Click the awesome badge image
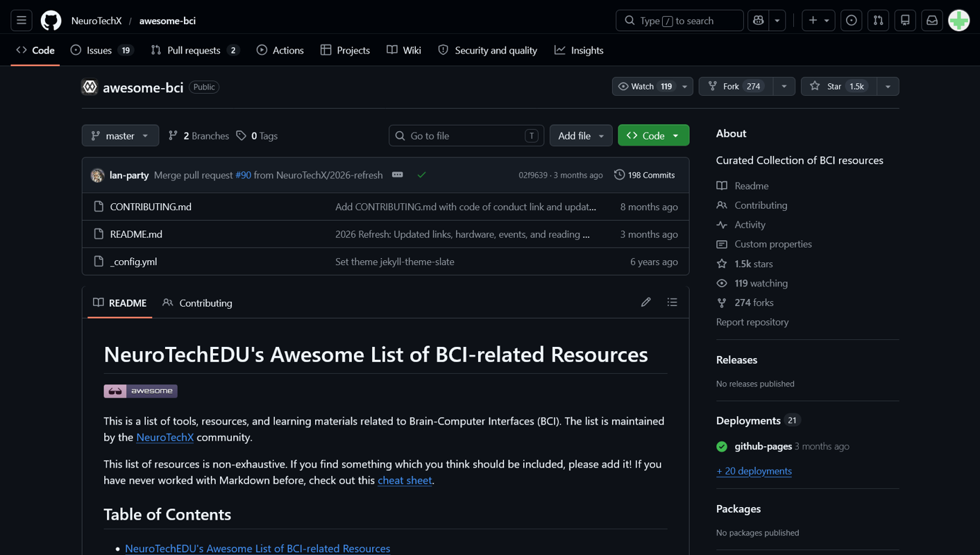 (141, 391)
